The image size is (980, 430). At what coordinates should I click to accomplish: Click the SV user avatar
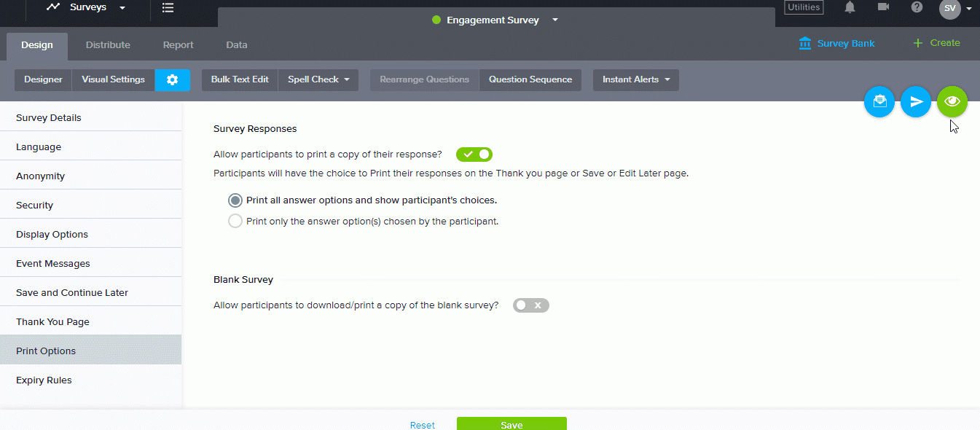(x=950, y=8)
